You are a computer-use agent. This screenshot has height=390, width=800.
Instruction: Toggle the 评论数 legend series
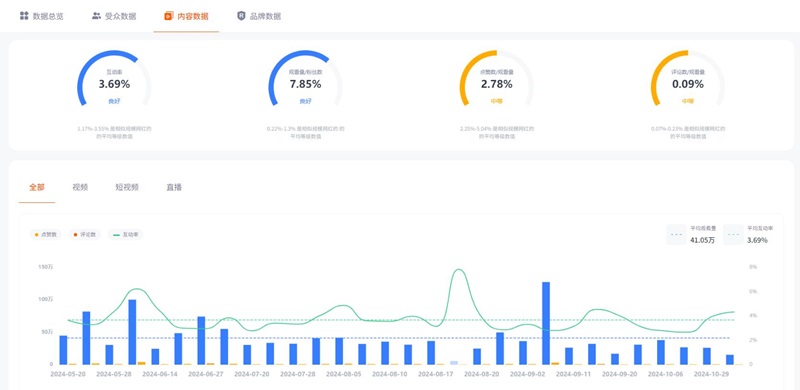pos(85,235)
